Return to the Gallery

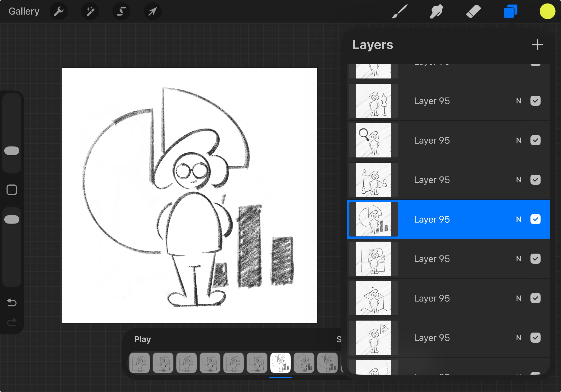[24, 11]
